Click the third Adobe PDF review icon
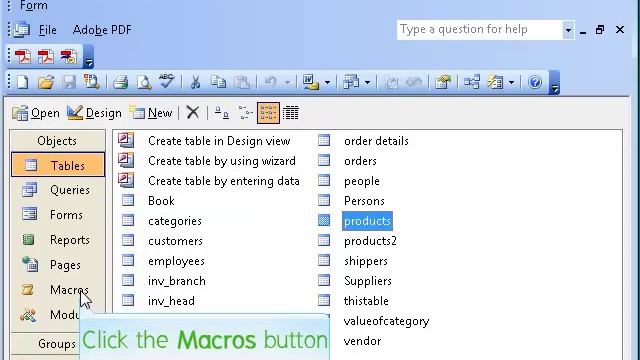Image resolution: width=640 pixels, height=360 pixels. pyautogui.click(x=69, y=56)
